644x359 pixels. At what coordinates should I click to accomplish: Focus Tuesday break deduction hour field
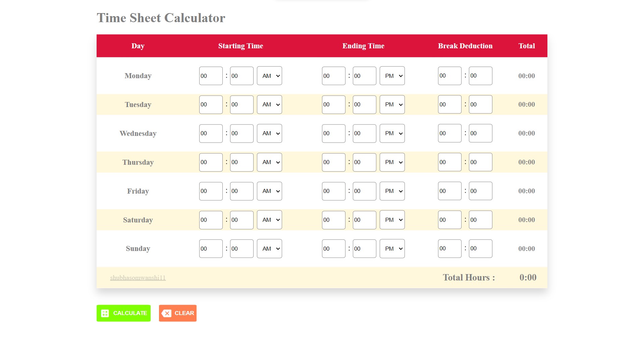coord(450,105)
